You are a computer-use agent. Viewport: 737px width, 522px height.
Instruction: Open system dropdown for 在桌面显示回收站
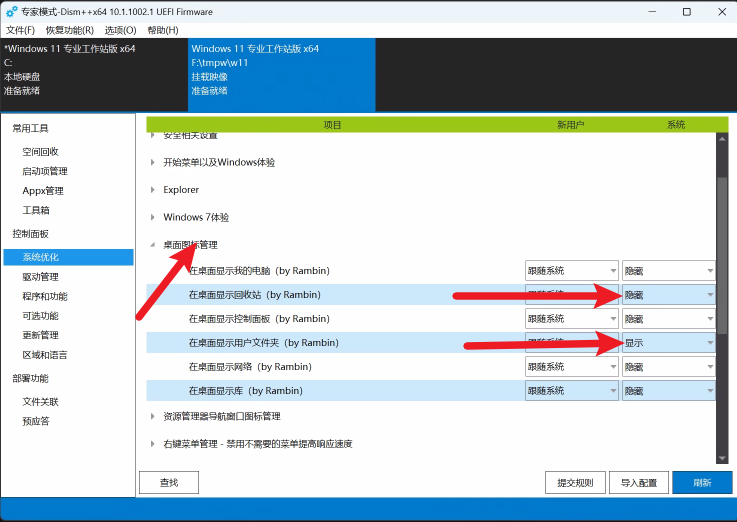[668, 295]
